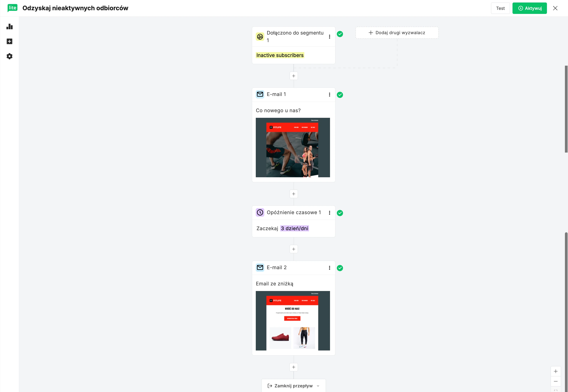Open the settings gear sidebar icon
Viewport: 568px width, 392px height.
coord(9,56)
